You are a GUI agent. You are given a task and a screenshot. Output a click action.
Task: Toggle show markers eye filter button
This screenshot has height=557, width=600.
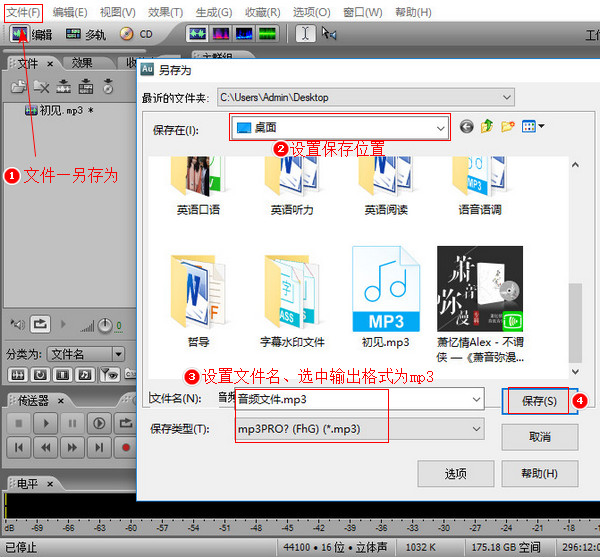pyautogui.click(x=110, y=375)
